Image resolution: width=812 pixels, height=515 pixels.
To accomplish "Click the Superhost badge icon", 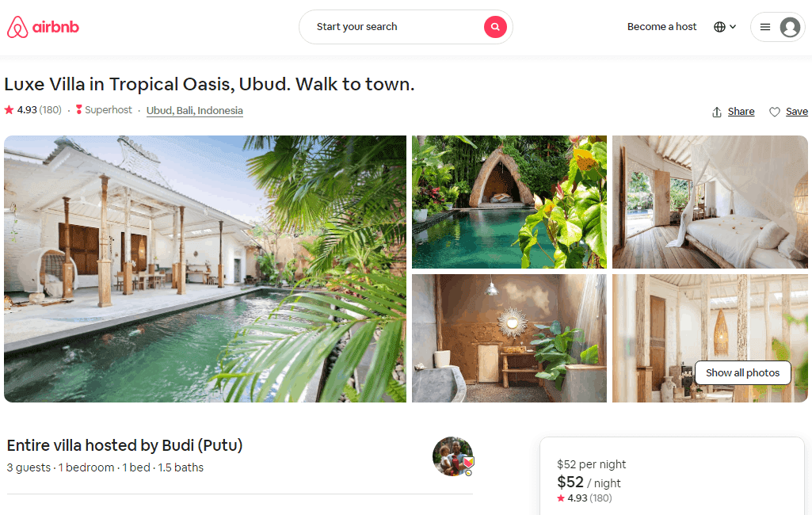I will point(78,109).
